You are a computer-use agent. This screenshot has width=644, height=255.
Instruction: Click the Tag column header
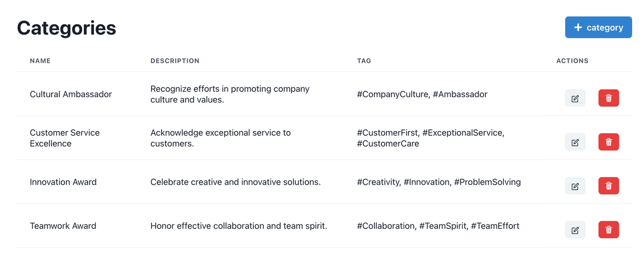[x=364, y=61]
